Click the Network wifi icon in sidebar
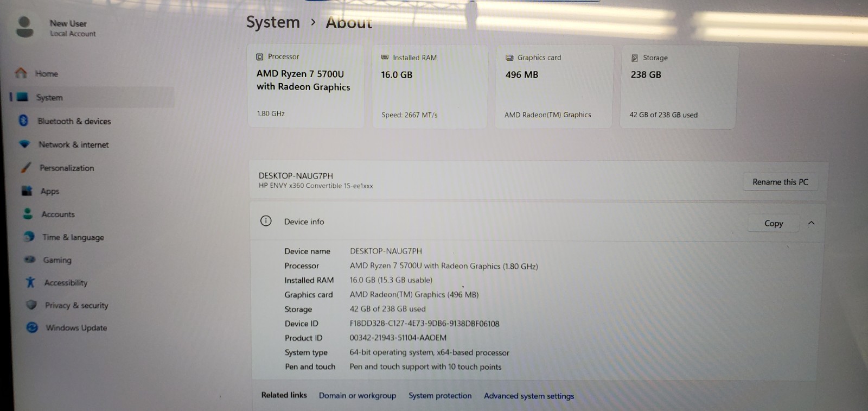This screenshot has height=411, width=868. pyautogui.click(x=24, y=144)
